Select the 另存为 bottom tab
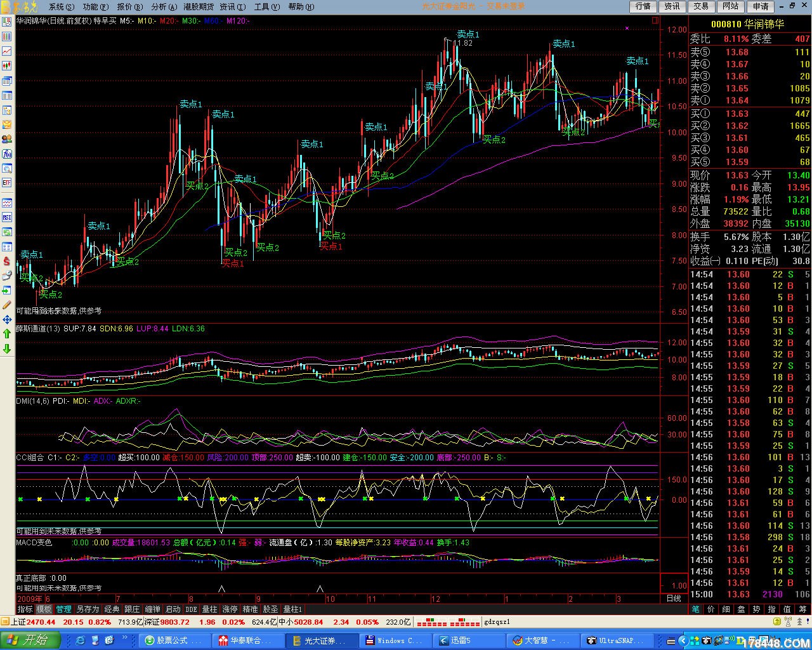812x650 pixels. pos(88,609)
